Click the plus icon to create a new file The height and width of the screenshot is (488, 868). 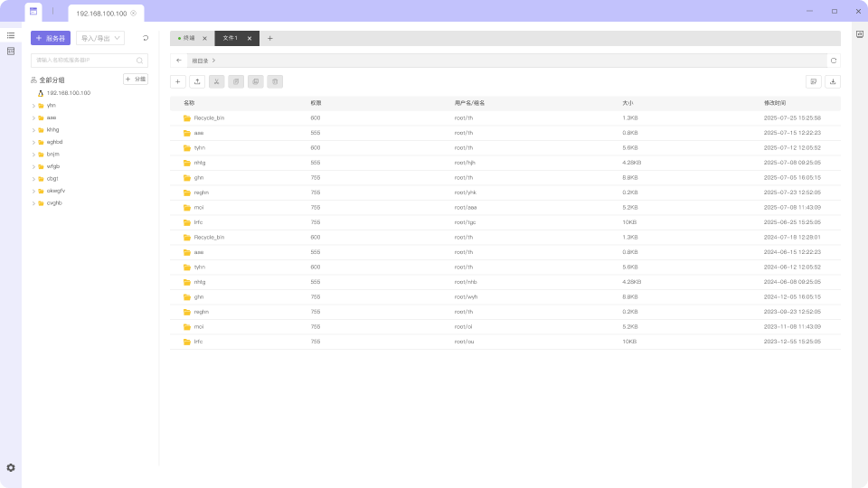point(178,81)
